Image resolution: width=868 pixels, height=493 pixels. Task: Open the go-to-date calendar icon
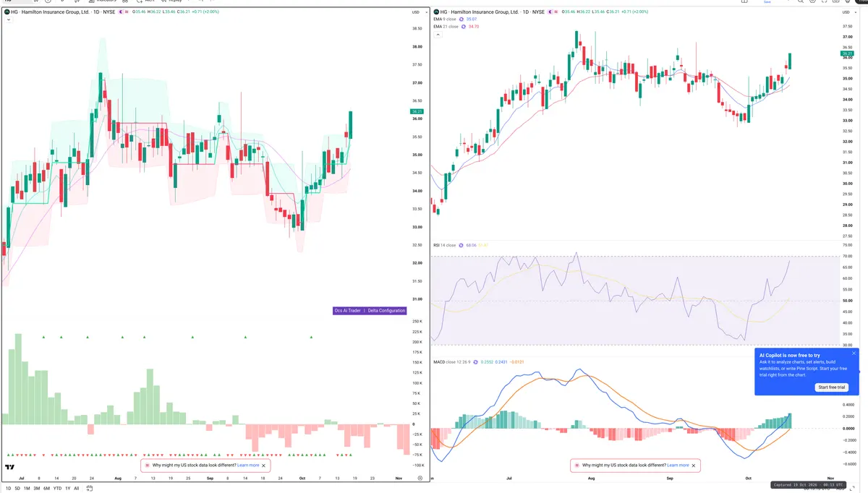(x=90, y=488)
